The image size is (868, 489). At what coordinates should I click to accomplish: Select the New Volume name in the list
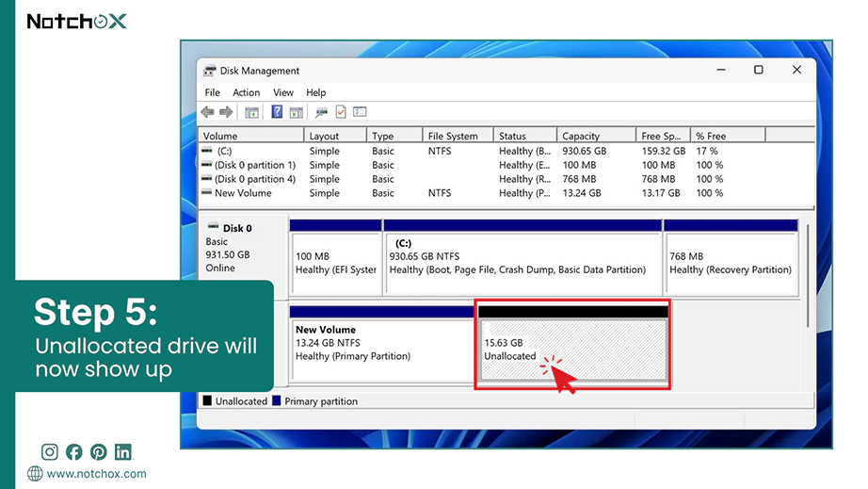click(243, 193)
